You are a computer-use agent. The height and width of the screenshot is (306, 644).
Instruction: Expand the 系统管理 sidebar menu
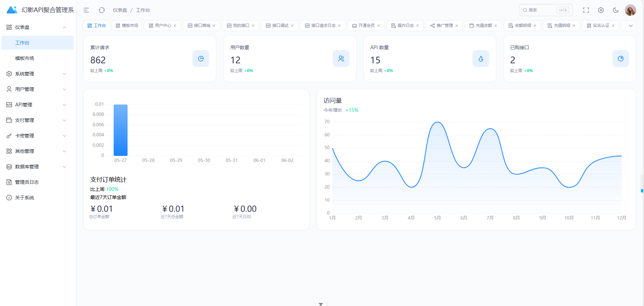[x=37, y=74]
